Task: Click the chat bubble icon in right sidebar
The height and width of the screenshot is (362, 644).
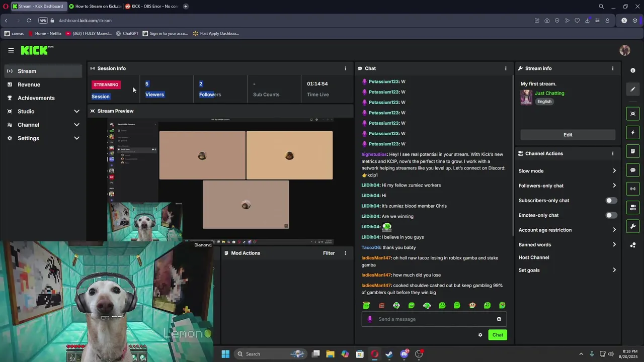Action: pos(633,170)
